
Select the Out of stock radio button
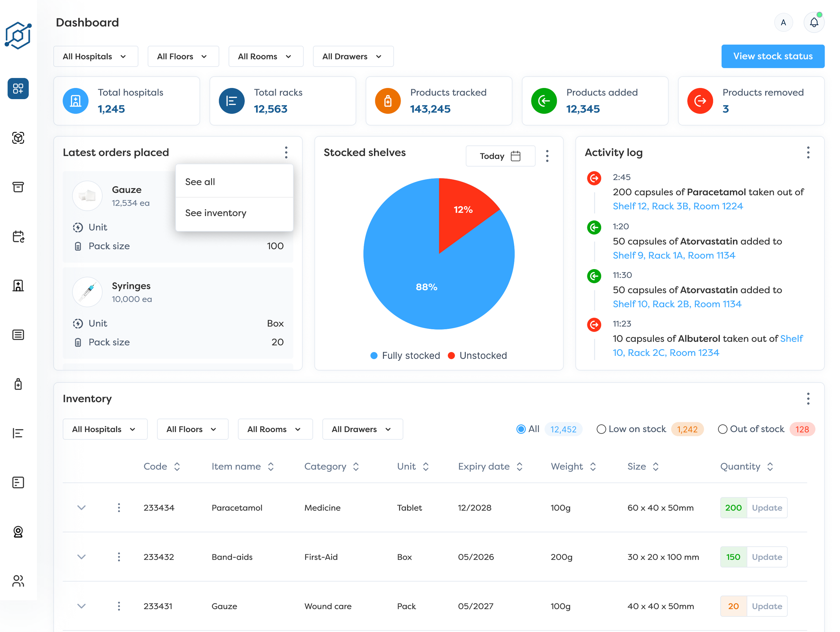[x=722, y=429]
